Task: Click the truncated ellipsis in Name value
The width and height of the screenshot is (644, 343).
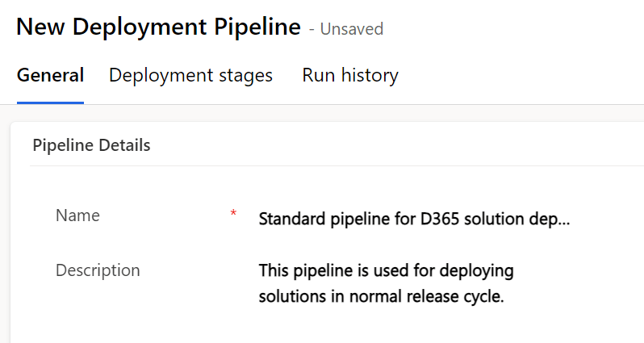Action: point(564,220)
